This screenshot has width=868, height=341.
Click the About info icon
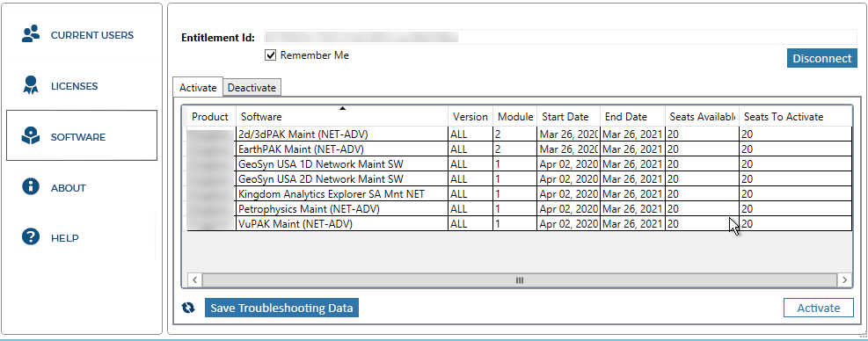(31, 186)
